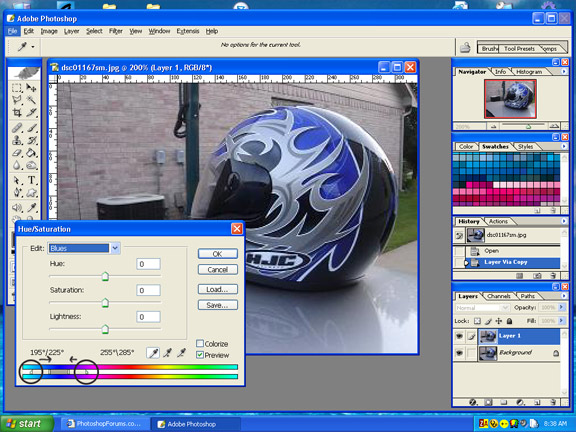Viewport: 576px width, 432px height.
Task: Select the Path Selection arrow tool
Action: (x=17, y=180)
